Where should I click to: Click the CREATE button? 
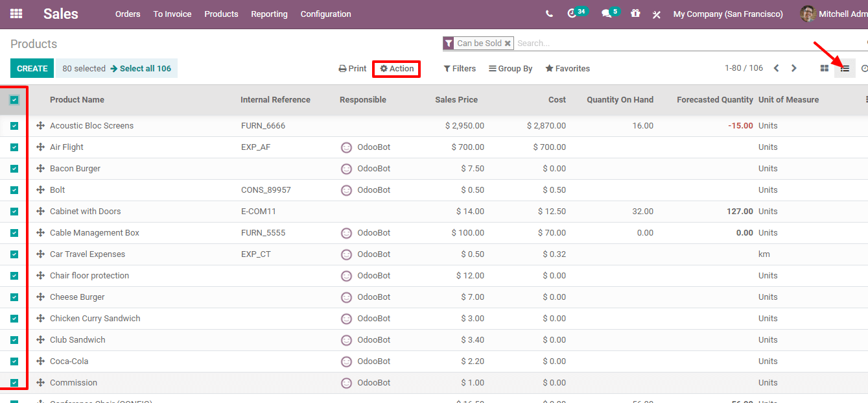32,68
